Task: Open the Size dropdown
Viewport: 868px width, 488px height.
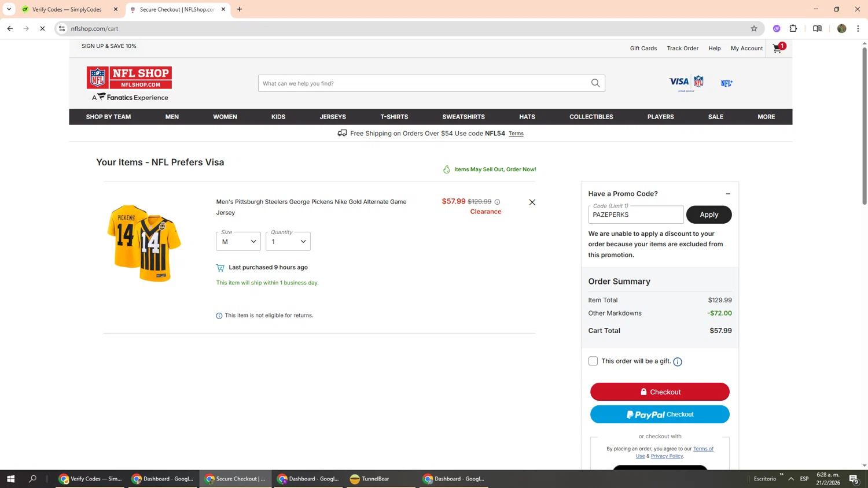Action: pos(238,241)
